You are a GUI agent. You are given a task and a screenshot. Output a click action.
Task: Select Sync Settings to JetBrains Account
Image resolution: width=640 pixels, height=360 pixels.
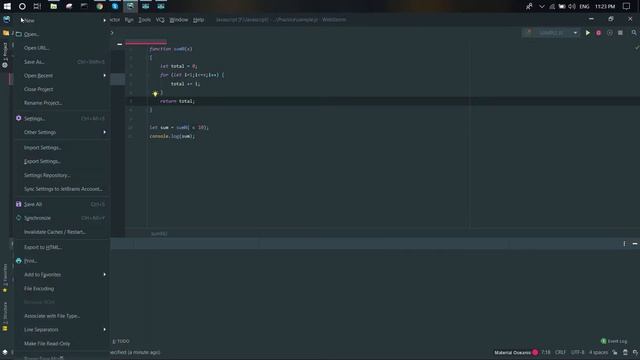[62, 189]
